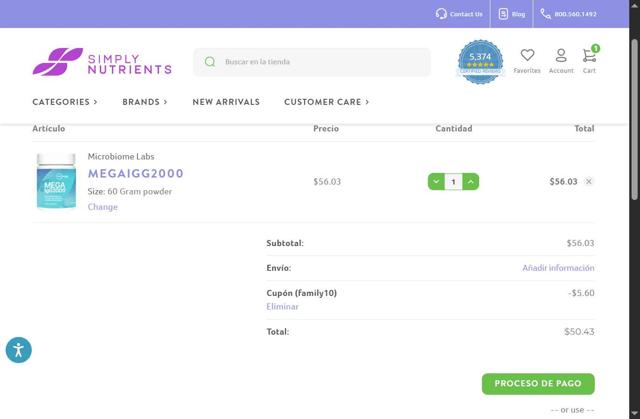Image resolution: width=640 pixels, height=419 pixels.
Task: Click the Contact Us headset icon
Action: coord(441,14)
